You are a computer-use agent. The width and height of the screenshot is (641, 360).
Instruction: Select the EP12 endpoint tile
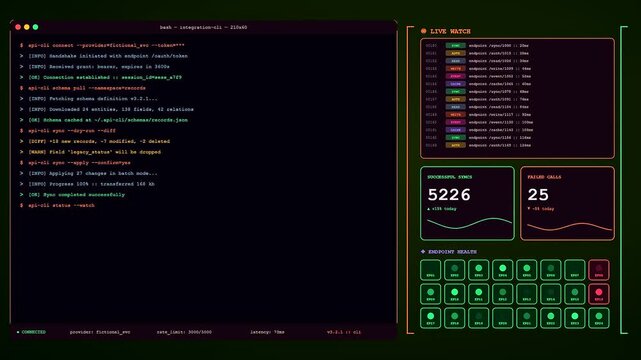coord(503,294)
